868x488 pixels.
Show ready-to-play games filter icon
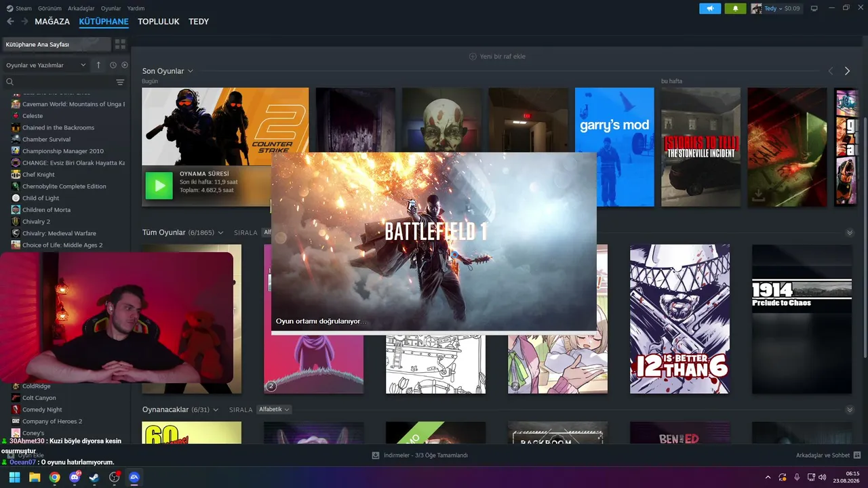[125, 65]
